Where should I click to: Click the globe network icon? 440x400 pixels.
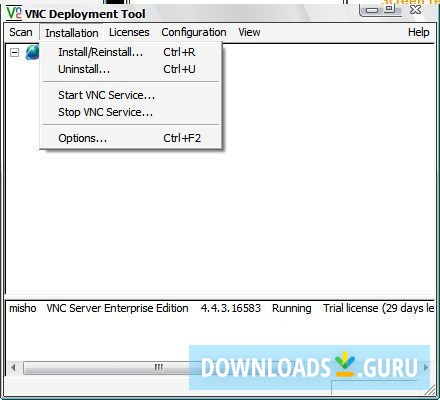[32, 52]
